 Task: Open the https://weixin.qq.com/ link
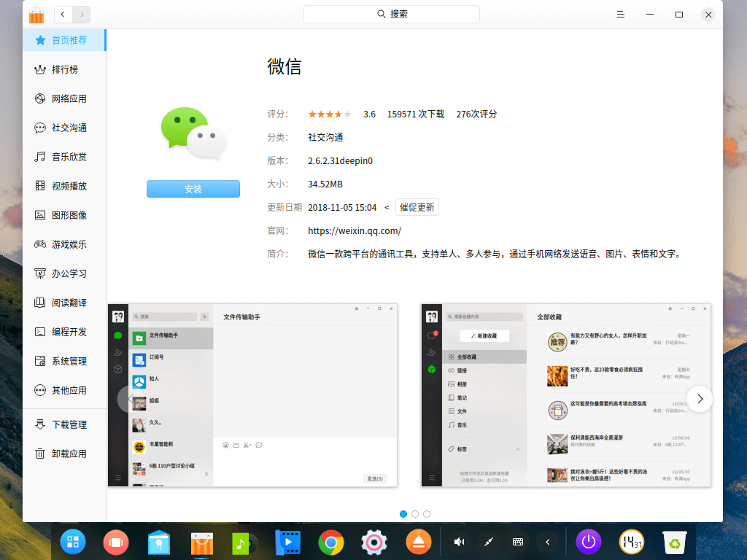point(355,231)
